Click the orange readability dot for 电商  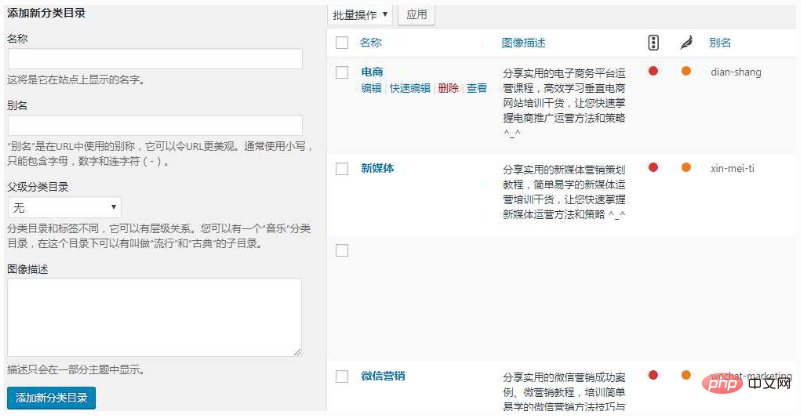coord(686,71)
